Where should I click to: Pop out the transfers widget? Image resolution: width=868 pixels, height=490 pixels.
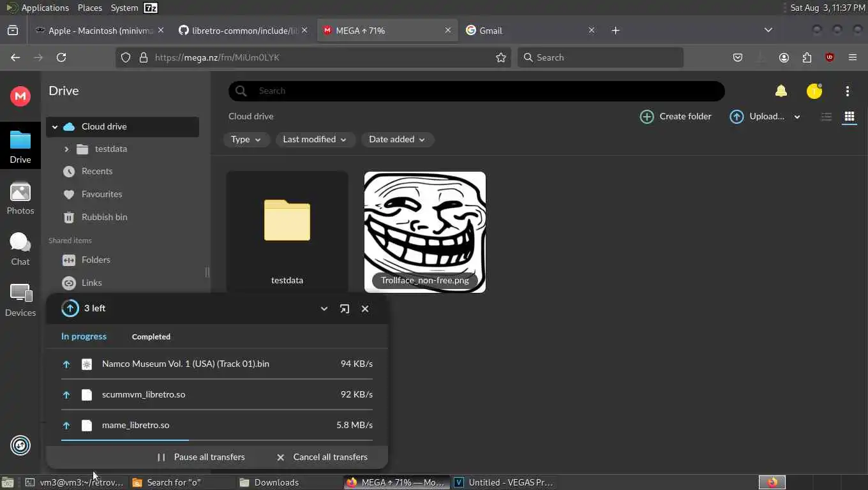click(345, 309)
